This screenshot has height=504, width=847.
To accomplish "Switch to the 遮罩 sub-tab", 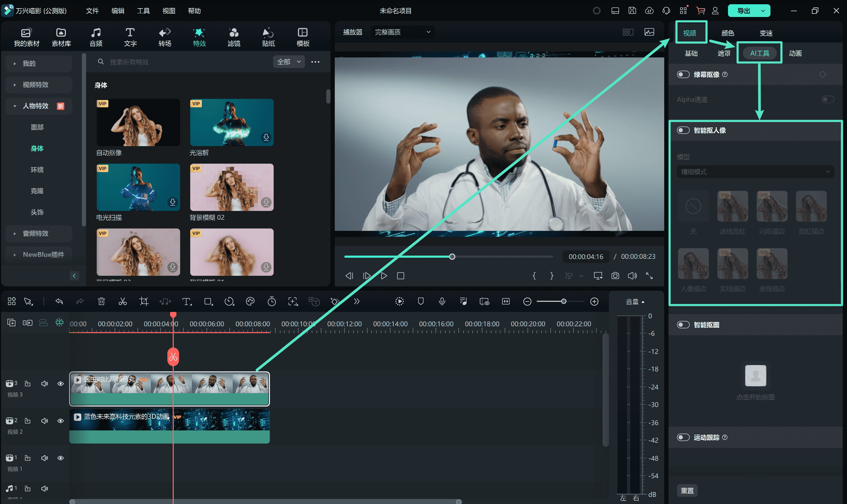I will 724,53.
